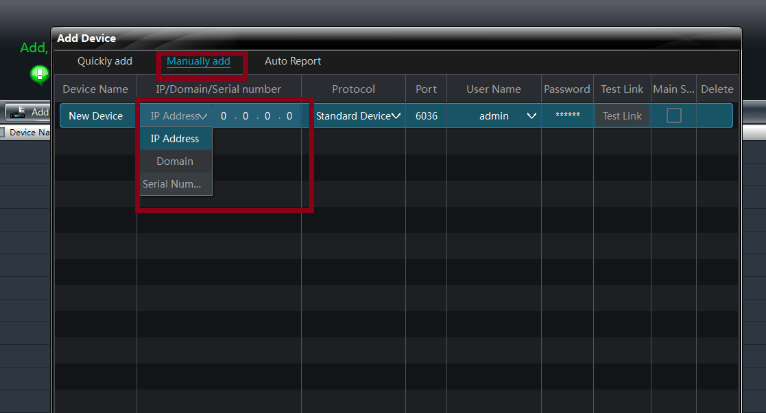This screenshot has height=413, width=766.
Task: Open the Manually add tab
Action: 198,61
